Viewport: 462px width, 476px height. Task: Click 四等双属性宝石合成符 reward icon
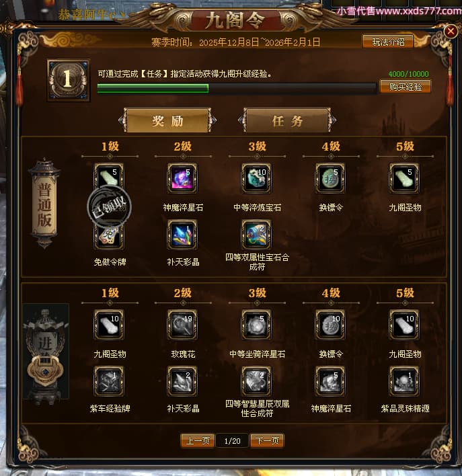(x=256, y=235)
